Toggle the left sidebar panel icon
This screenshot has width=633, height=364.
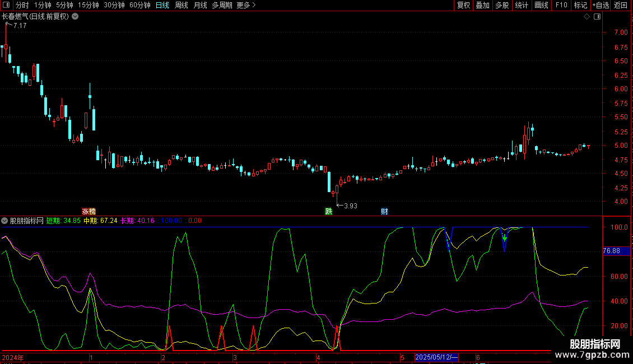(x=6, y=5)
